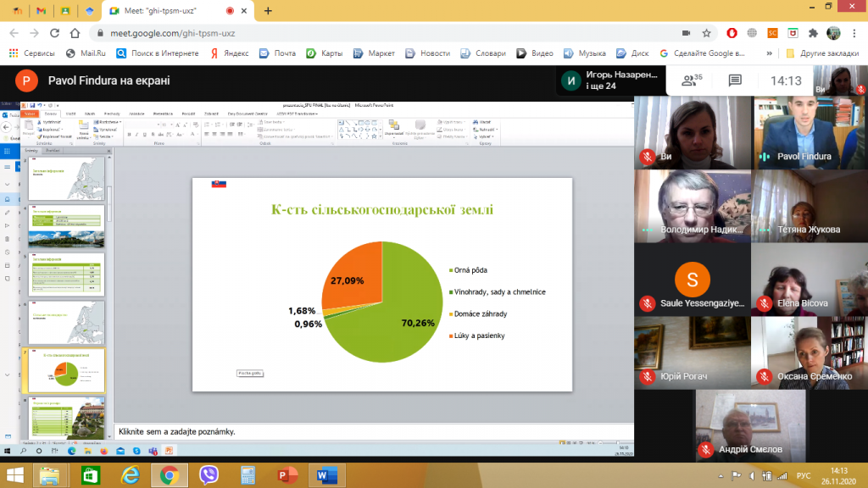
Task: Toggle the bookmark star for this page
Action: 706,33
